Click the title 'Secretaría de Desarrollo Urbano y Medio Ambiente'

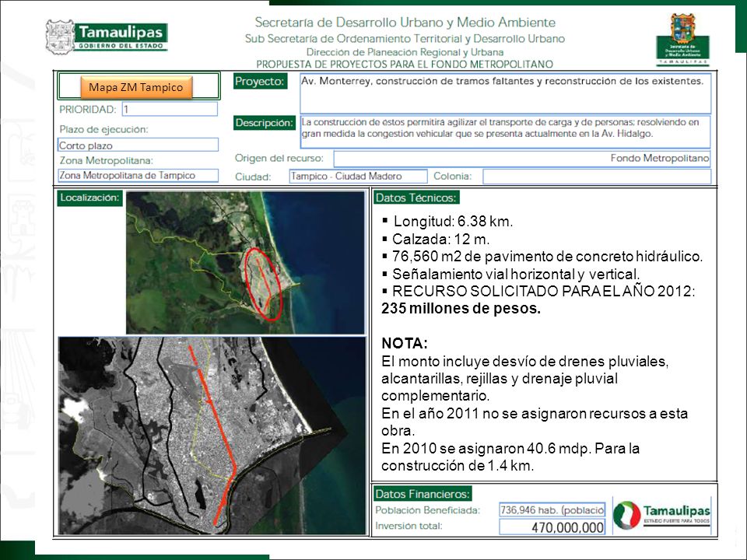click(405, 23)
